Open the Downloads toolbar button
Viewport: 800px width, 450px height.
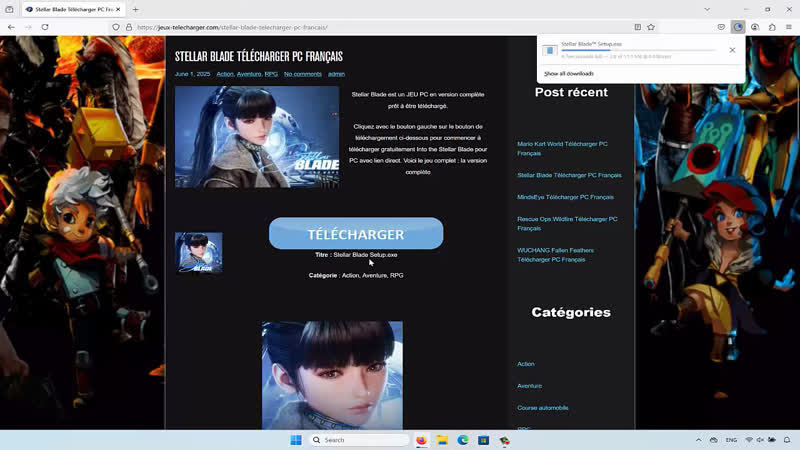738,27
